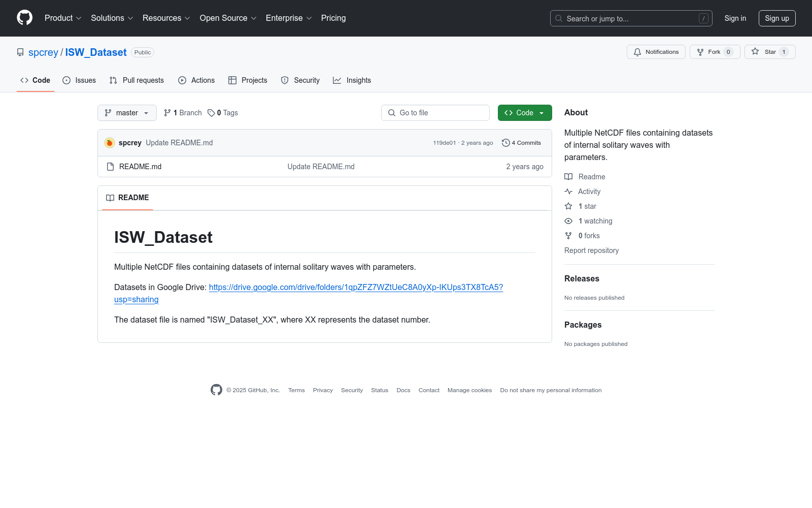
Task: Click the history clock icon by Commits
Action: 505,143
